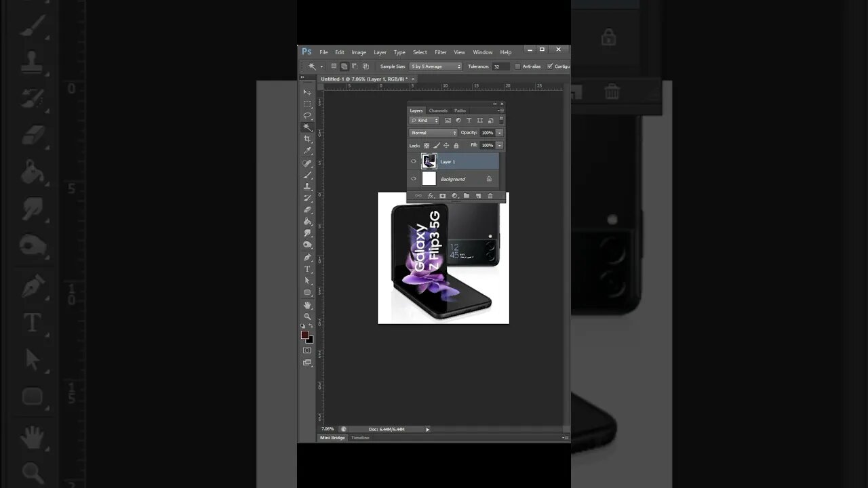Screen dimensions: 868x488
Task: Swap foreground and background colors
Action: 311,326
